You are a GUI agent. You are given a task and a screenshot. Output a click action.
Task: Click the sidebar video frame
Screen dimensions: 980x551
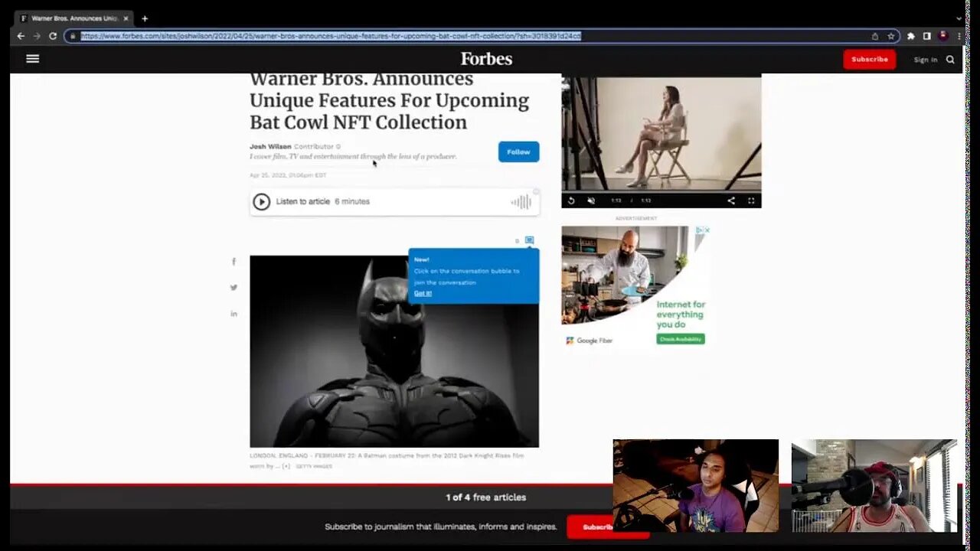pyautogui.click(x=661, y=132)
